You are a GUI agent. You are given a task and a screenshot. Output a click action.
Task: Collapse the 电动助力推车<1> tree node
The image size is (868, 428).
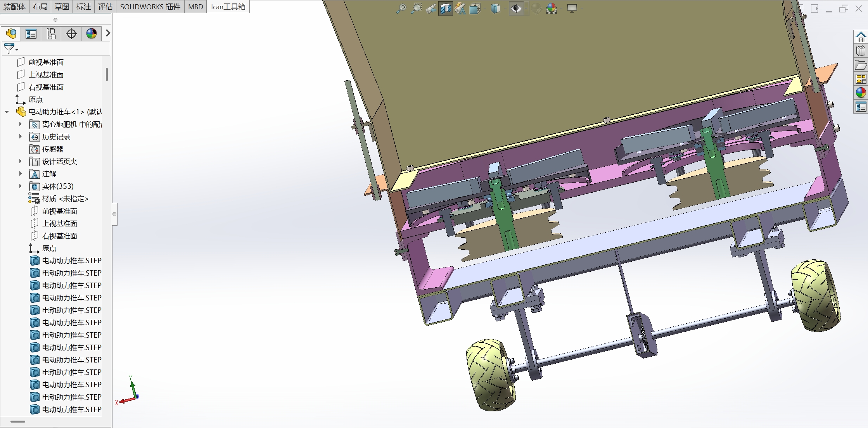7,112
